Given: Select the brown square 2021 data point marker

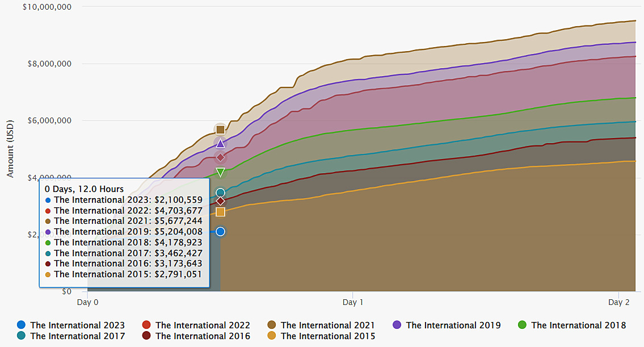Looking at the screenshot, I should tap(221, 129).
